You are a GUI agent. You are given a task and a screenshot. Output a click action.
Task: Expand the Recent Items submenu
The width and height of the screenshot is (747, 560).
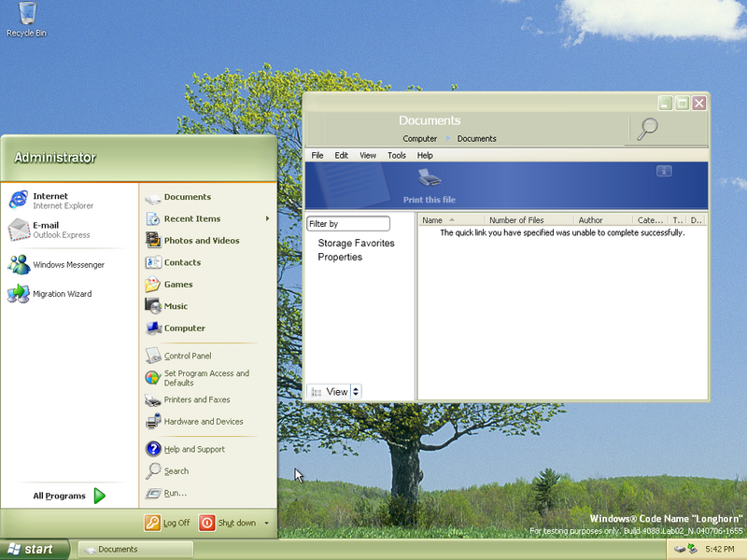(267, 219)
